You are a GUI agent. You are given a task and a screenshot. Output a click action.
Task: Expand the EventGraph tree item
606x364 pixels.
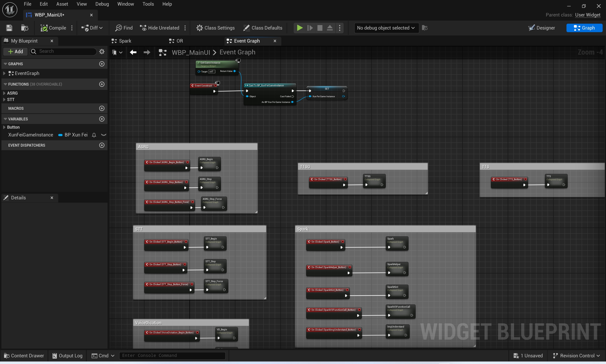4,73
